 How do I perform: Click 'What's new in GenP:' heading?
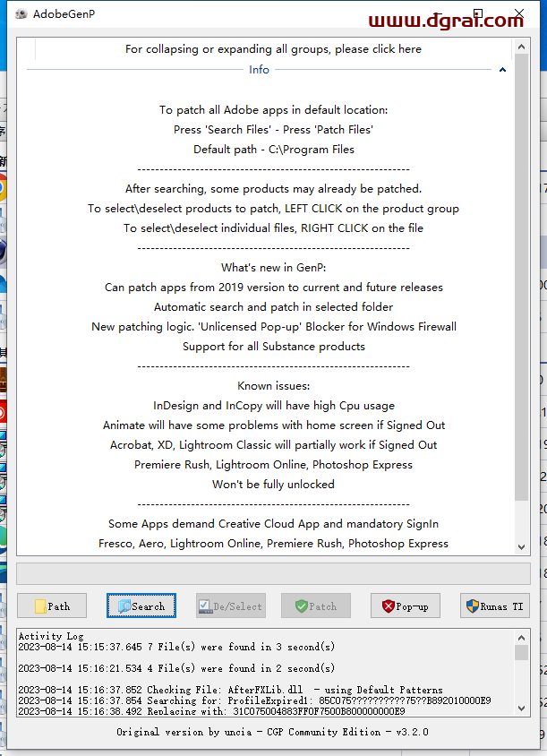click(273, 268)
